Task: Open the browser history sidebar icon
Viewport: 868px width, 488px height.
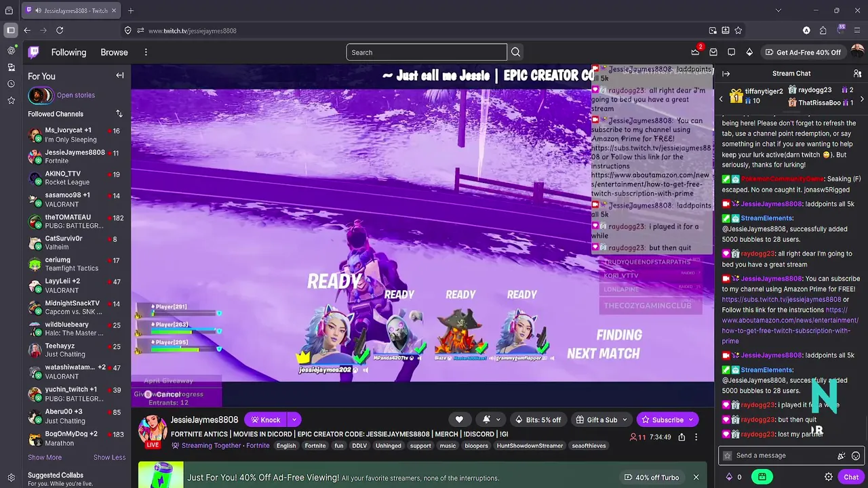Action: [x=11, y=84]
